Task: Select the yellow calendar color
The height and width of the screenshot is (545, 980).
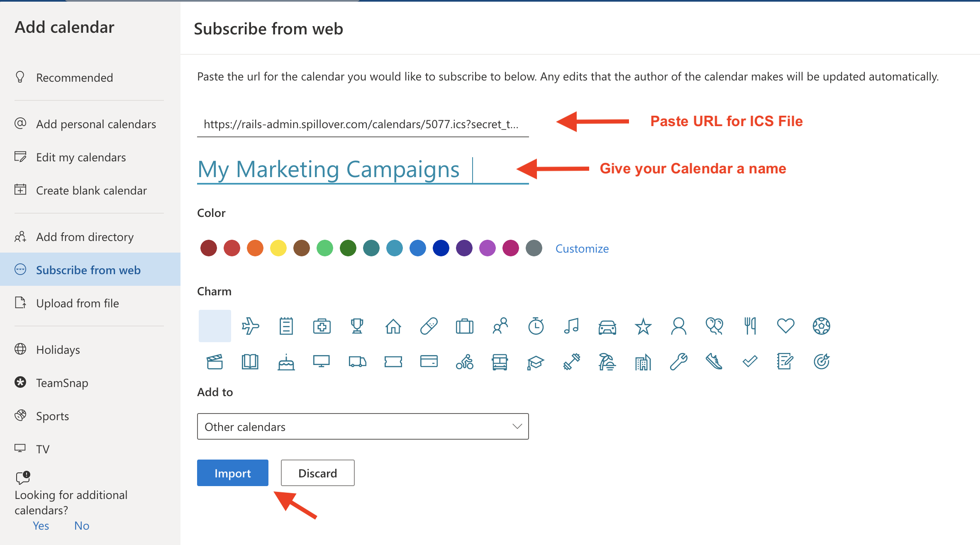Action: coord(278,248)
